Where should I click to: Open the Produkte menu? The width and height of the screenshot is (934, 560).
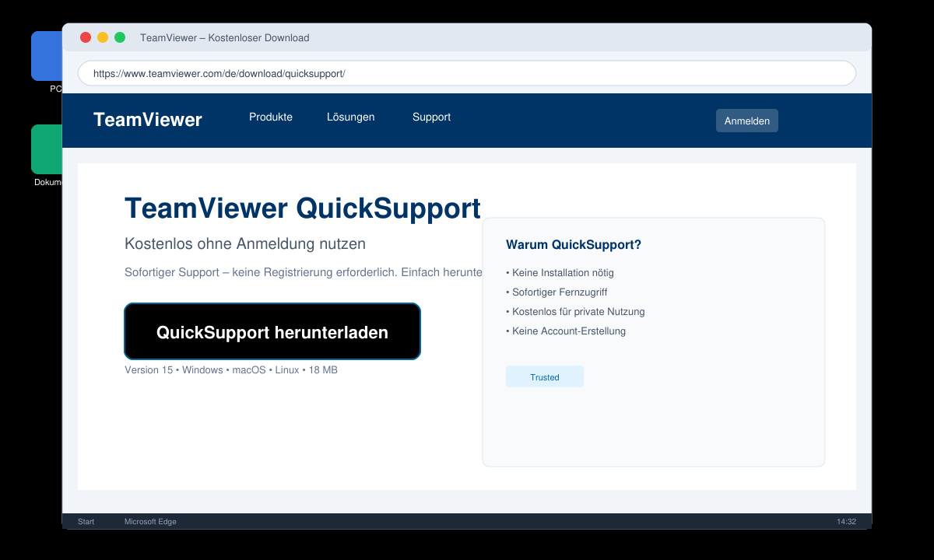[271, 117]
